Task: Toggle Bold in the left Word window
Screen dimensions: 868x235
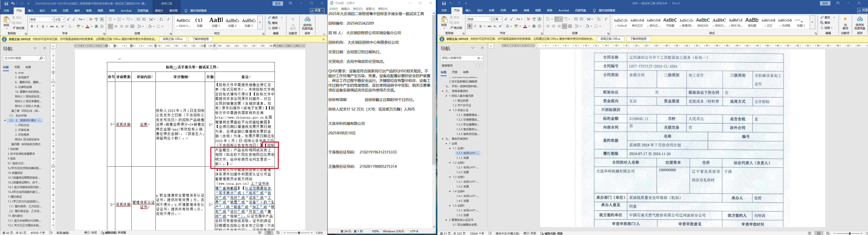Action: coord(32,26)
